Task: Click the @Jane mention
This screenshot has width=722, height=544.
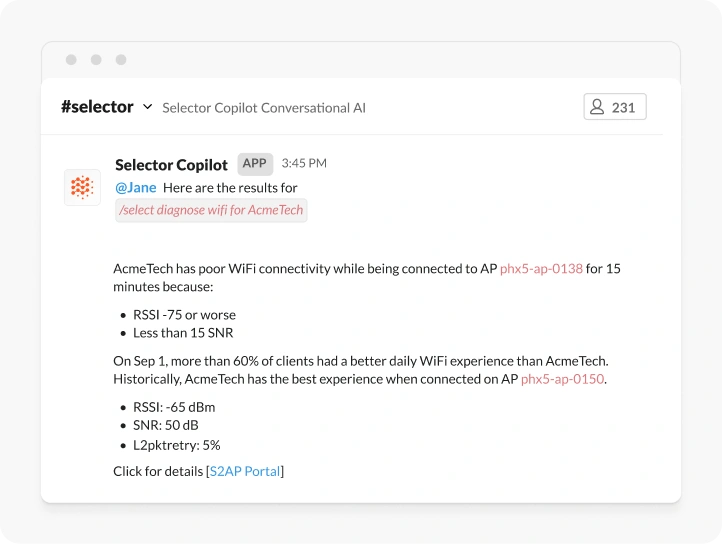Action: click(x=136, y=188)
